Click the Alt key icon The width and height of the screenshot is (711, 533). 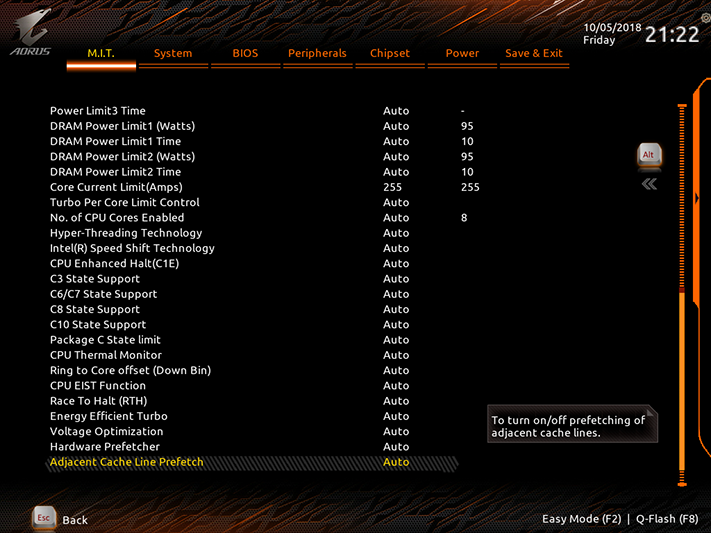(649, 156)
